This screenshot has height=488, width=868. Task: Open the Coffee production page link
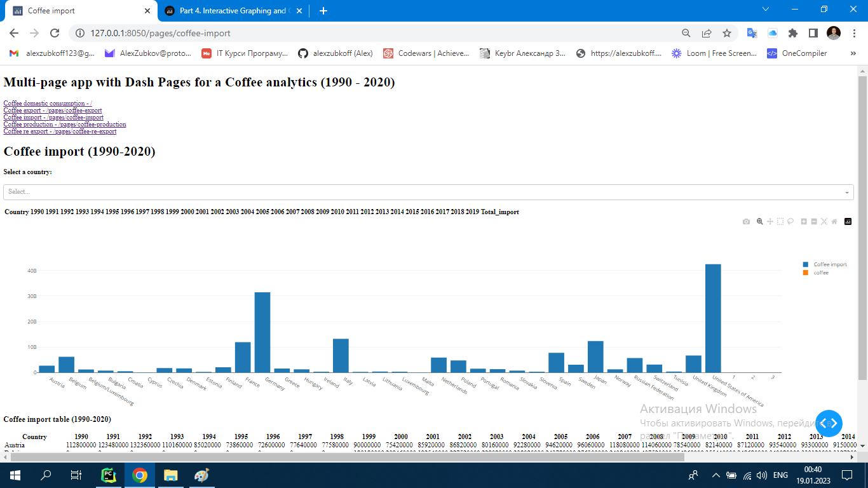[65, 124]
